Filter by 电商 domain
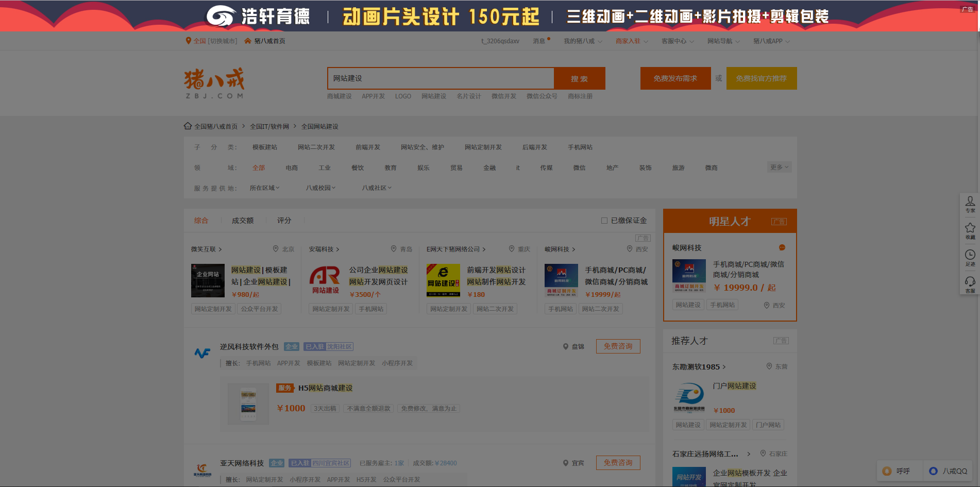Viewport: 980px width, 487px height. click(x=292, y=168)
